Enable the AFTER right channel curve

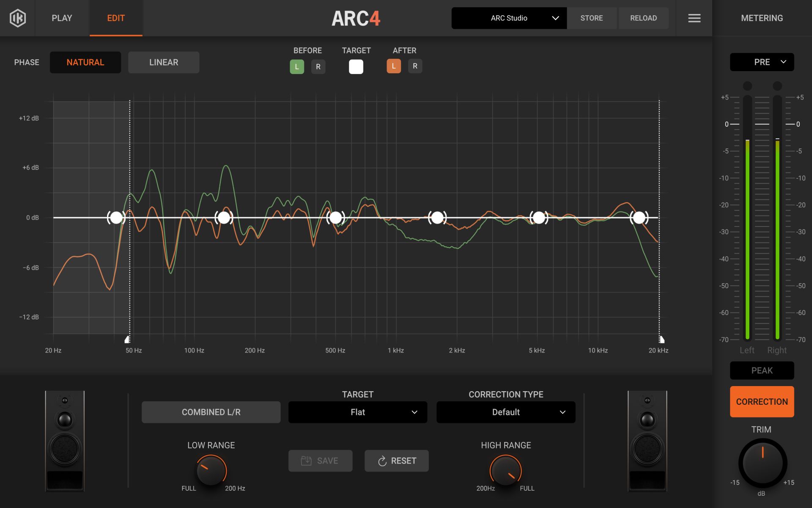point(414,66)
